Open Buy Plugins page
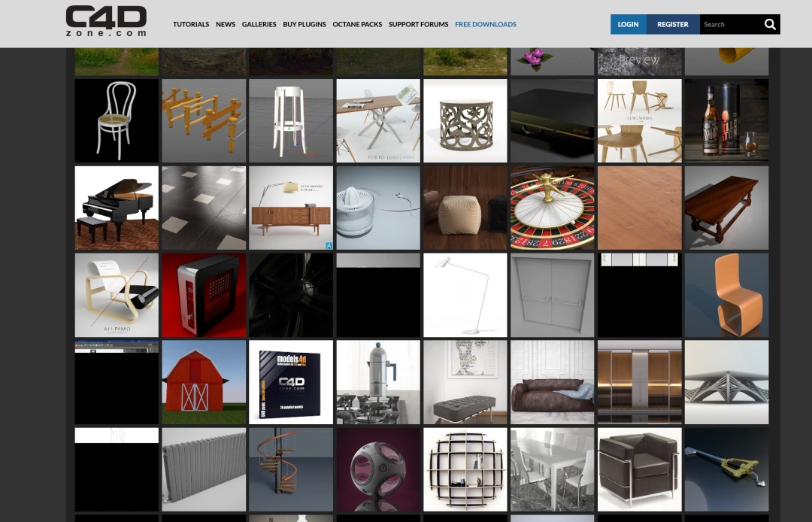Screen dimensions: 812x522 304,24
